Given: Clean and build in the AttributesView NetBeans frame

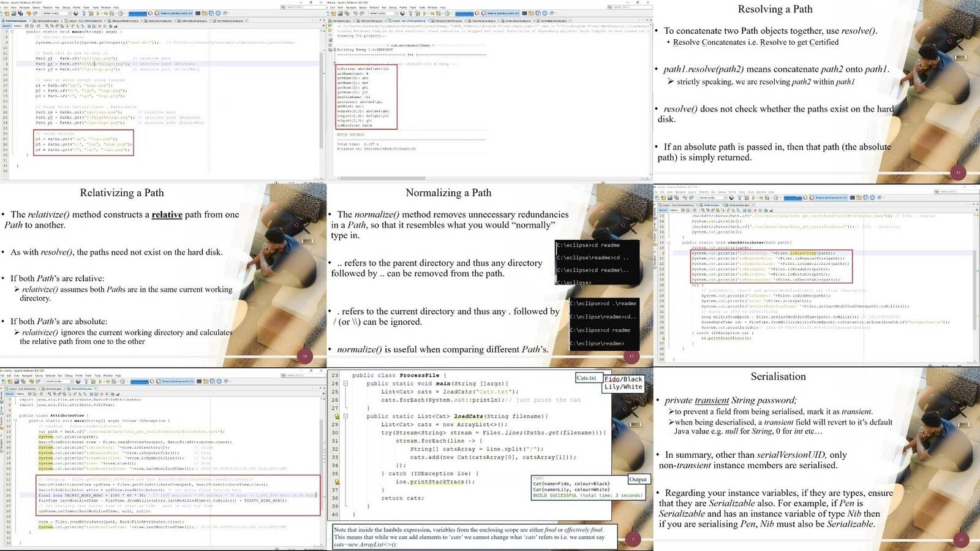Looking at the screenshot, I should click(93, 381).
